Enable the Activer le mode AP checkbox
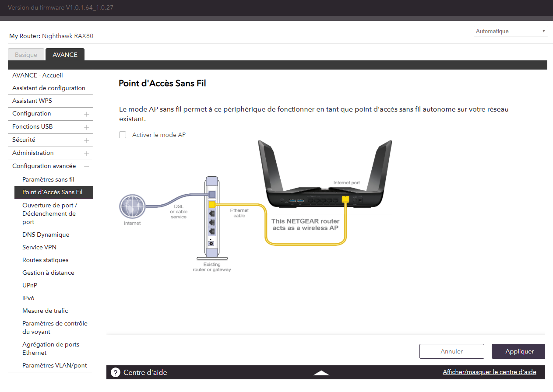553x392 pixels. pyautogui.click(x=123, y=135)
